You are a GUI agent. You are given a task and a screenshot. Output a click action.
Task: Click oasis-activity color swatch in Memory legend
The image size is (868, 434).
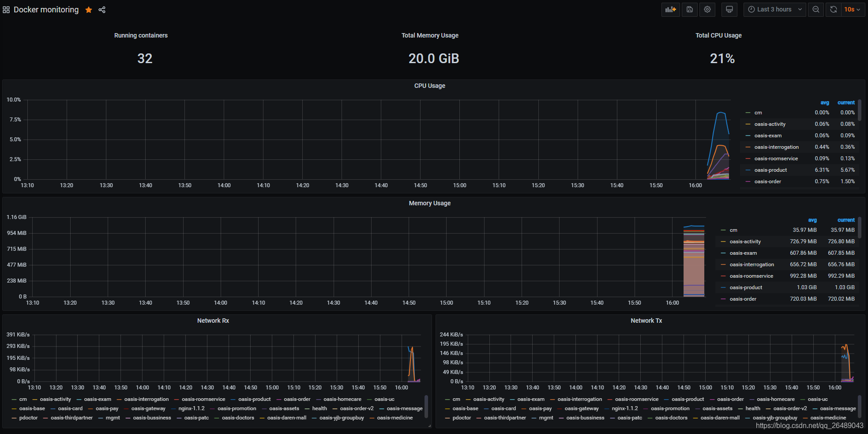point(723,242)
